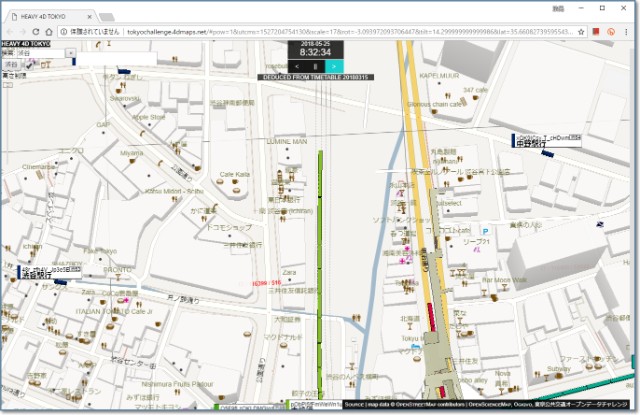
Task: Click the HEAVY 4D TOKYO title overlay
Action: pos(25,44)
